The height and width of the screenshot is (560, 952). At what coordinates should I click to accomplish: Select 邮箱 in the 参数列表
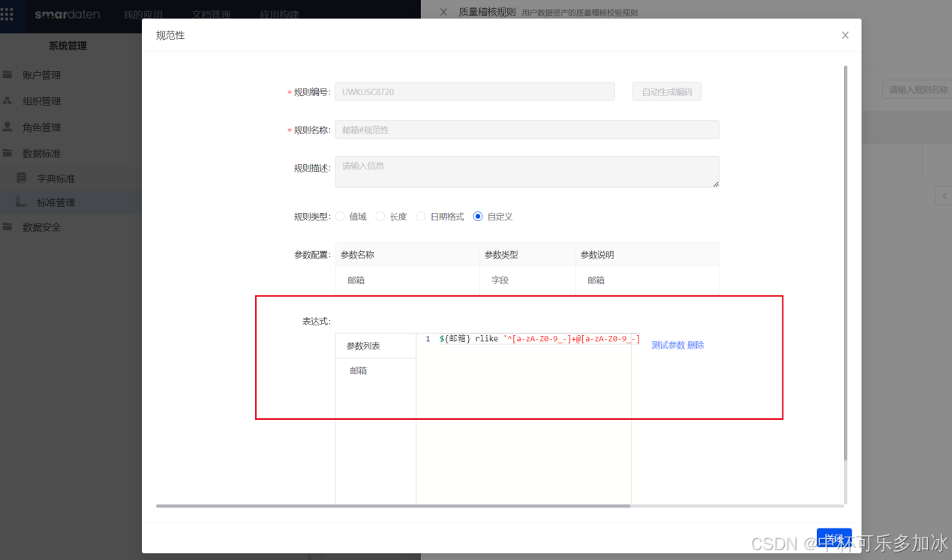pyautogui.click(x=359, y=370)
